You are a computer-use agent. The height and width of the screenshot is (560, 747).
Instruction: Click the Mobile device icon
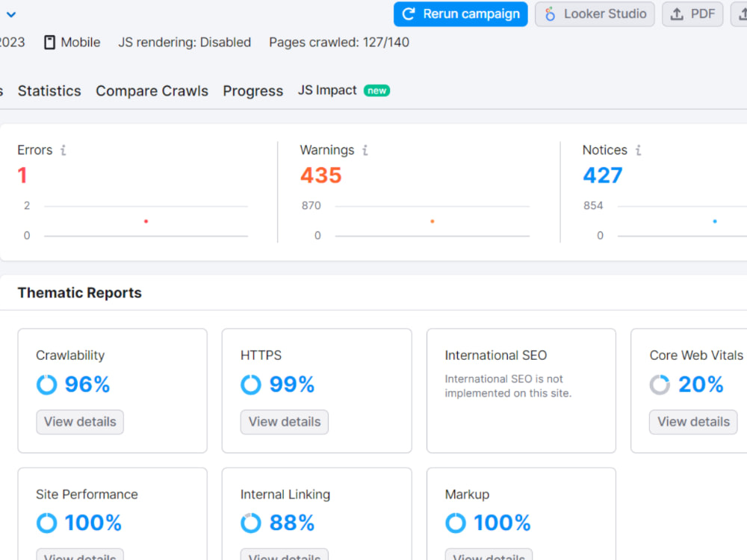(49, 43)
